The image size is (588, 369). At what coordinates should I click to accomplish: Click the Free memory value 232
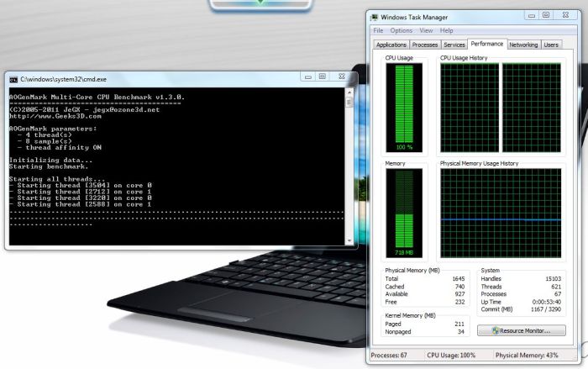coord(459,302)
